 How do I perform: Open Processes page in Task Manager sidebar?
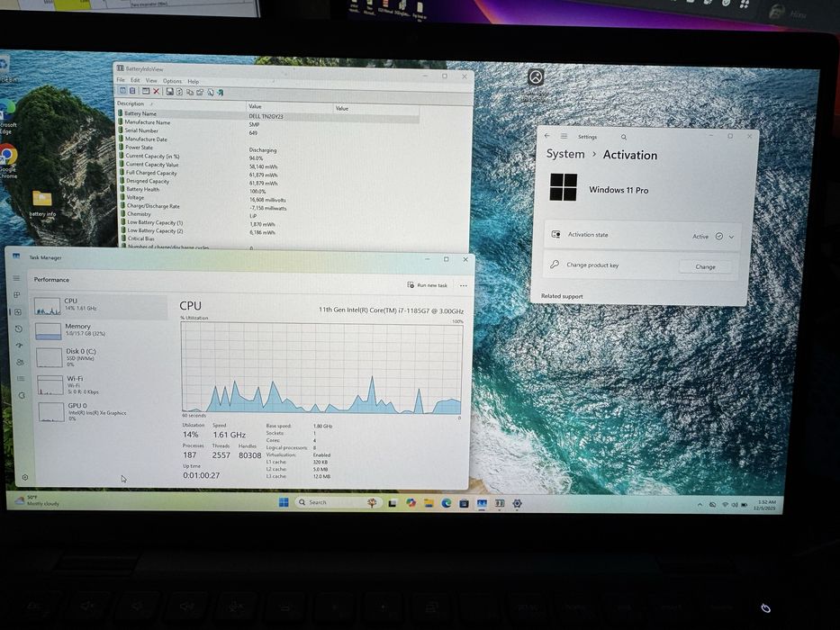(x=17, y=294)
